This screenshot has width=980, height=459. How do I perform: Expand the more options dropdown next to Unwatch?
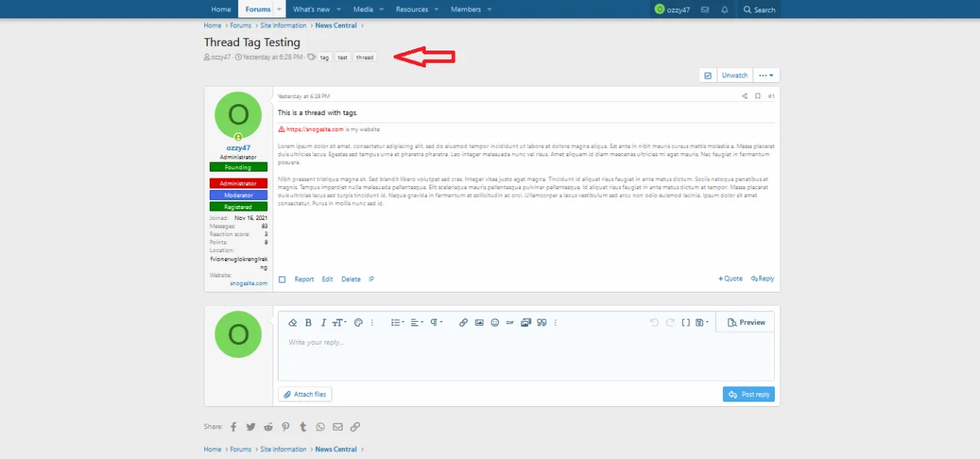766,75
